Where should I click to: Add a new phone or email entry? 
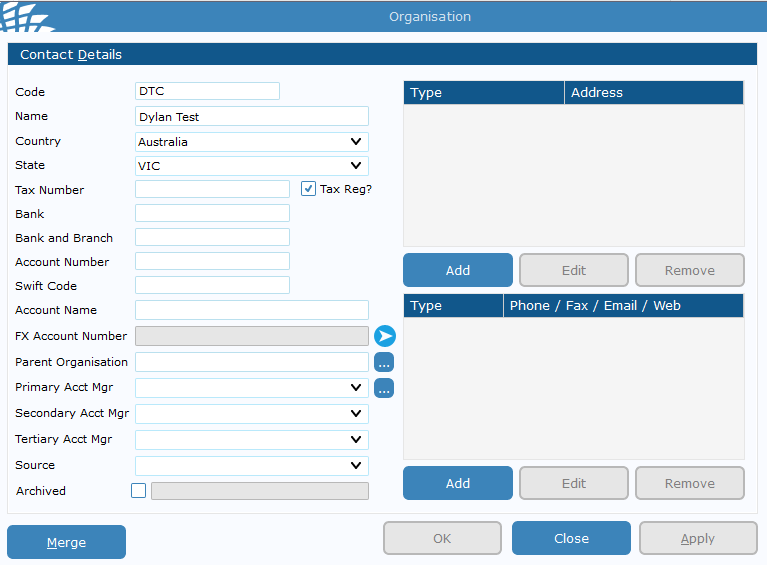(458, 483)
